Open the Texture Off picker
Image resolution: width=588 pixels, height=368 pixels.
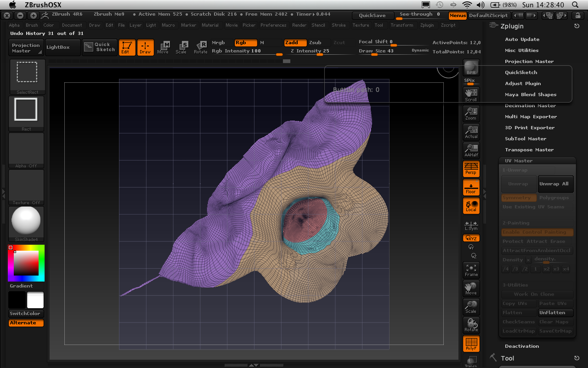[x=27, y=187]
